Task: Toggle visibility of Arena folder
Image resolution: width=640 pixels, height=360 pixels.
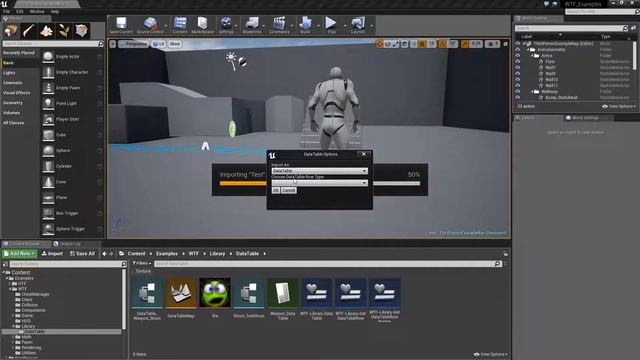Action: [x=518, y=56]
